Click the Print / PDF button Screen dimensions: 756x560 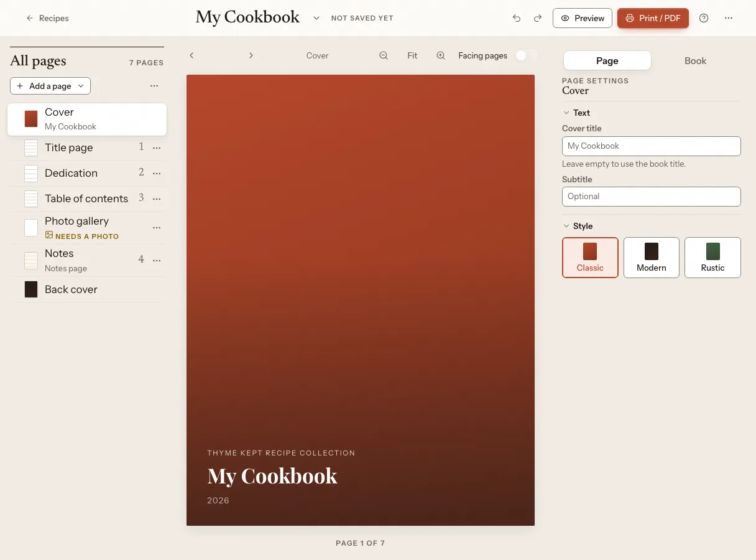click(x=653, y=19)
